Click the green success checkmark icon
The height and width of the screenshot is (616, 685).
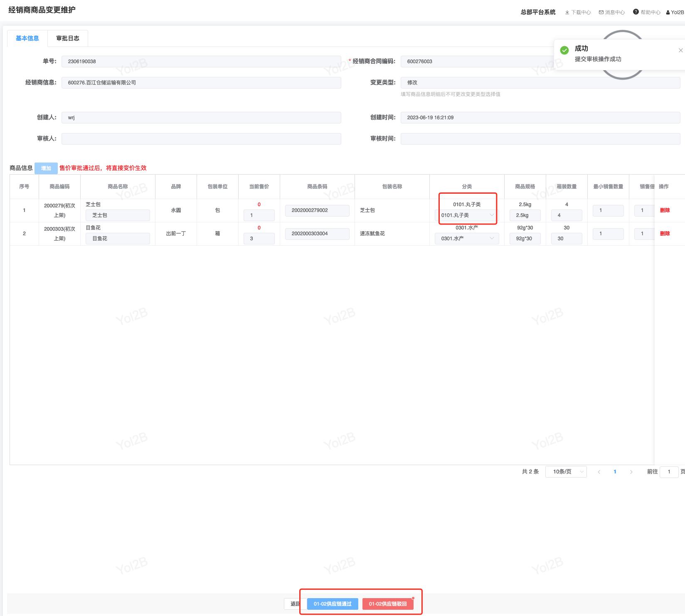point(564,50)
